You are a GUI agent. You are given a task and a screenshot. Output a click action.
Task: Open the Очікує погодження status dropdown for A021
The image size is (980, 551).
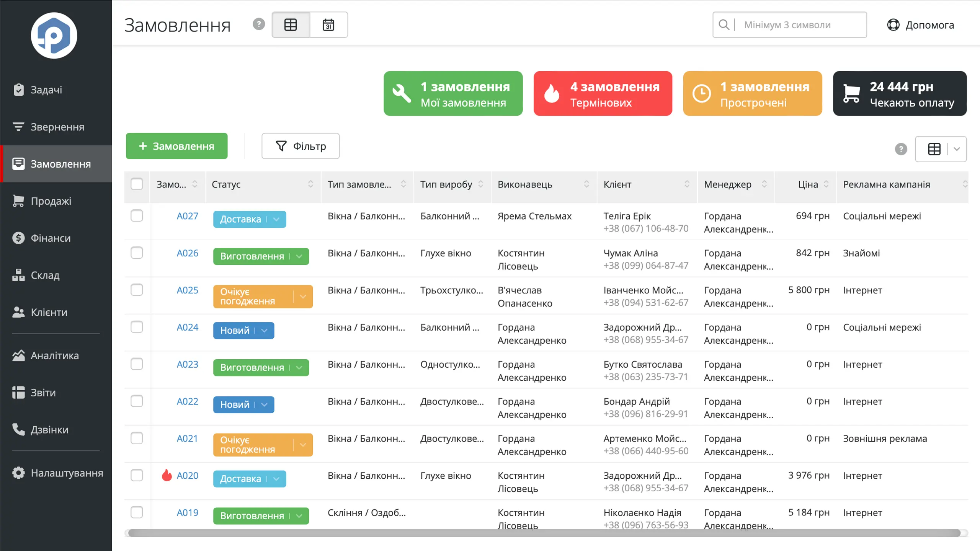303,445
